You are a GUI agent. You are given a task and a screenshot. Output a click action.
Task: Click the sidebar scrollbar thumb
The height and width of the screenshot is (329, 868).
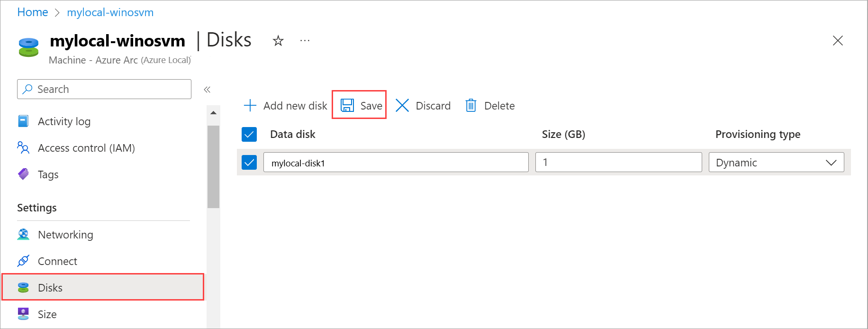213,167
